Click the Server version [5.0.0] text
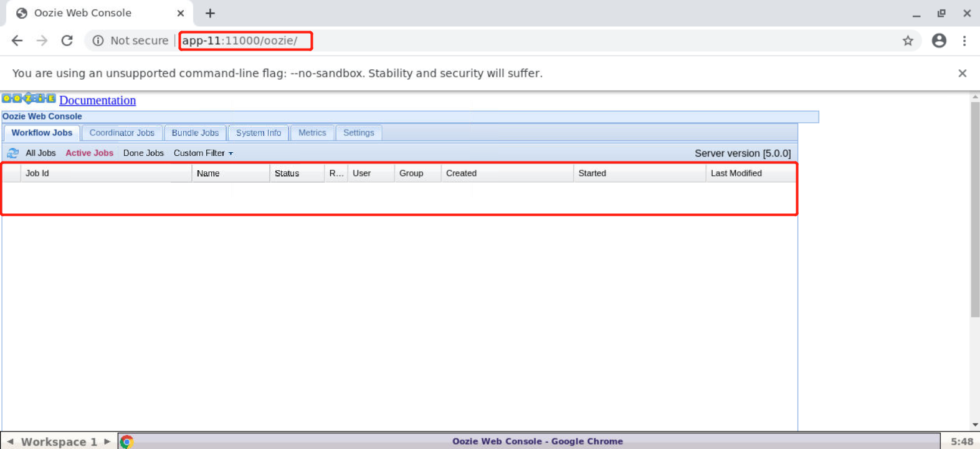 click(743, 153)
